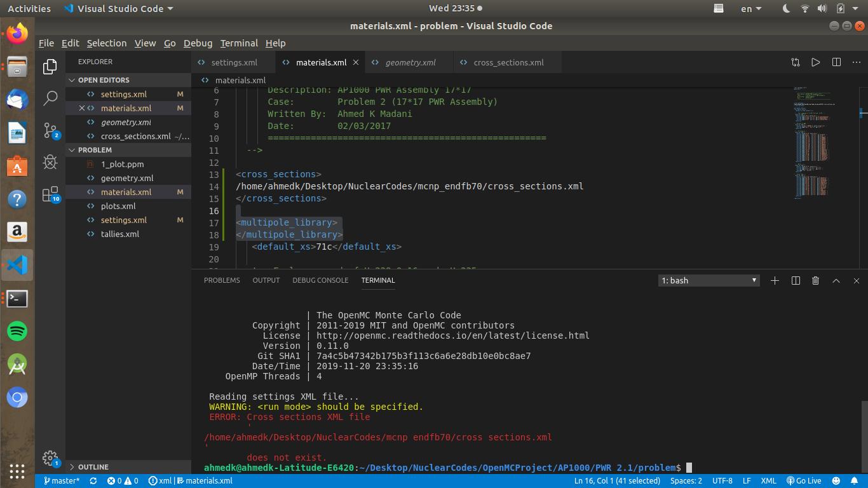Open notifications bell in status bar
Image resolution: width=868 pixels, height=488 pixels.
(x=855, y=481)
